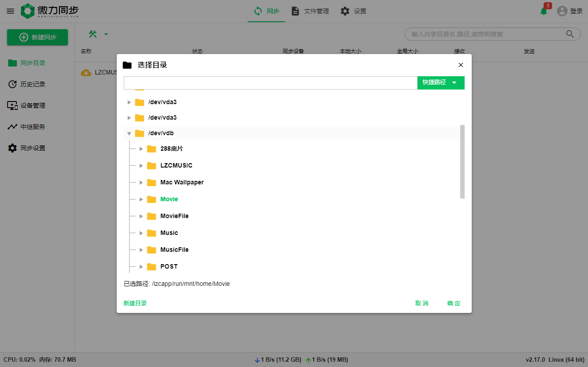Open the tools dropdown arrow
588x367 pixels.
pos(106,34)
